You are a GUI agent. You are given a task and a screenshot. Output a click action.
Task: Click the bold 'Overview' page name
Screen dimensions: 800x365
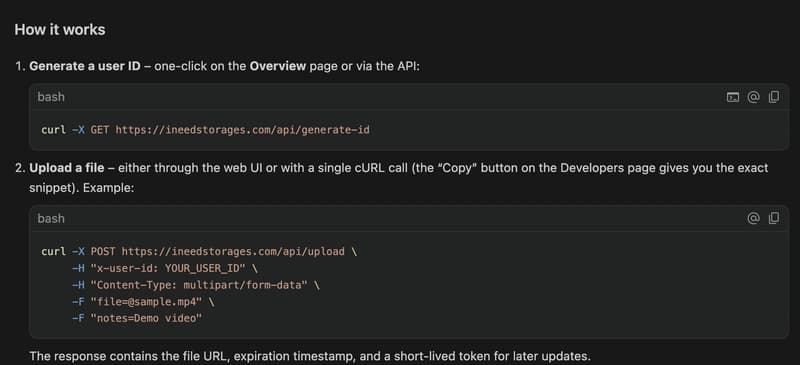click(278, 66)
